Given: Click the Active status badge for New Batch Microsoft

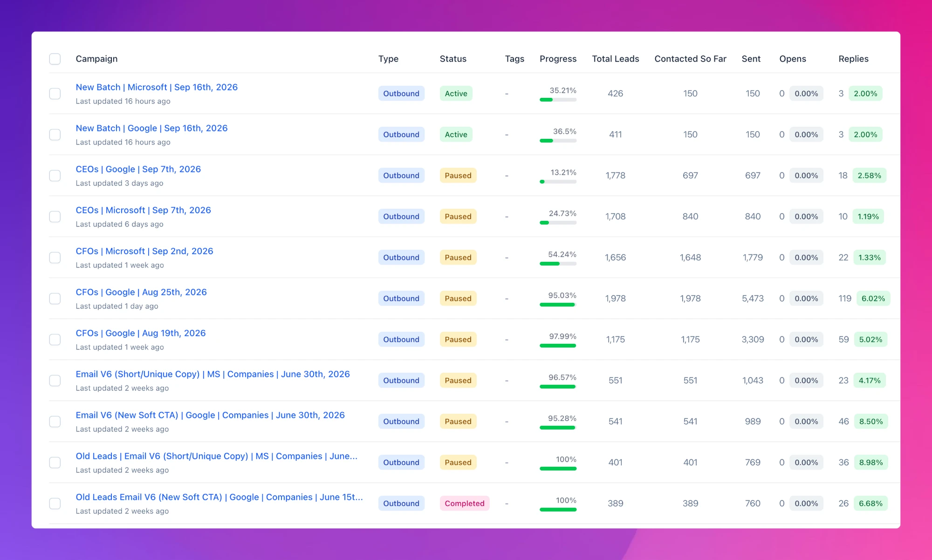Looking at the screenshot, I should tap(456, 94).
